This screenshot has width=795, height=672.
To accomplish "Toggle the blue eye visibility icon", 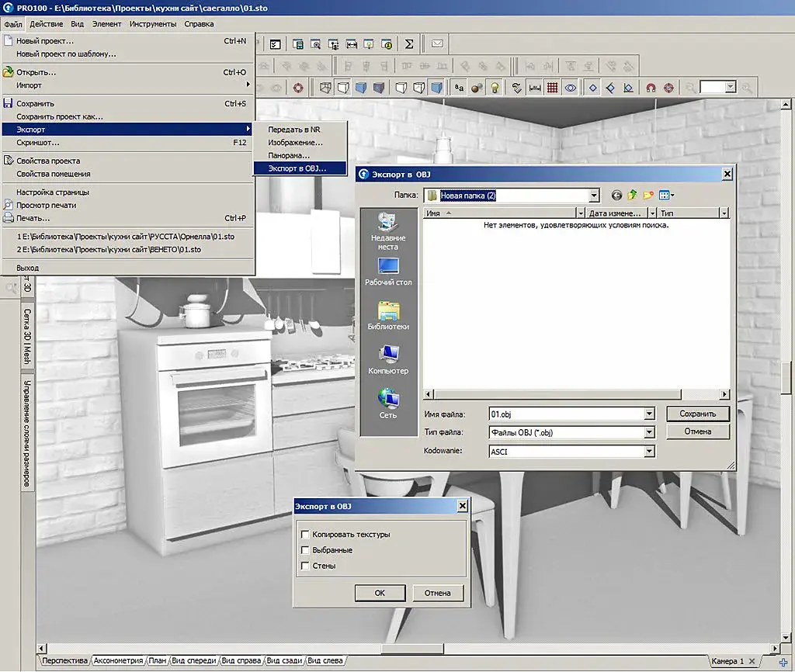I will [571, 88].
